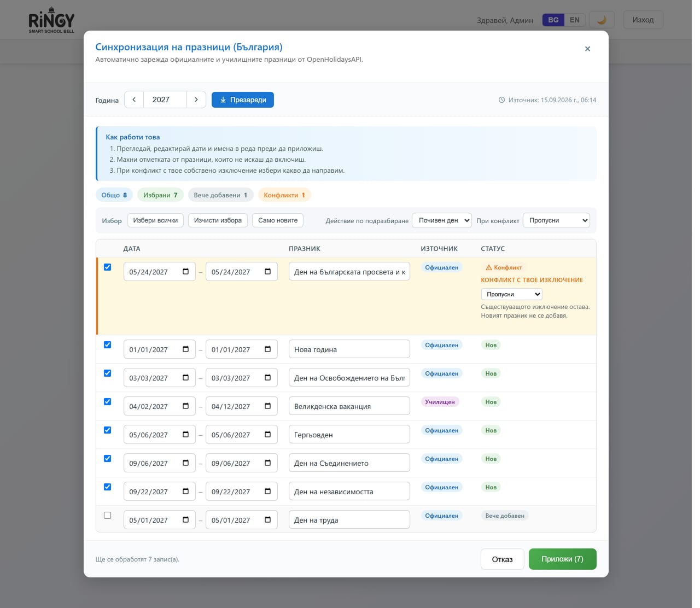
Task: Switch language to EN
Action: 575,20
